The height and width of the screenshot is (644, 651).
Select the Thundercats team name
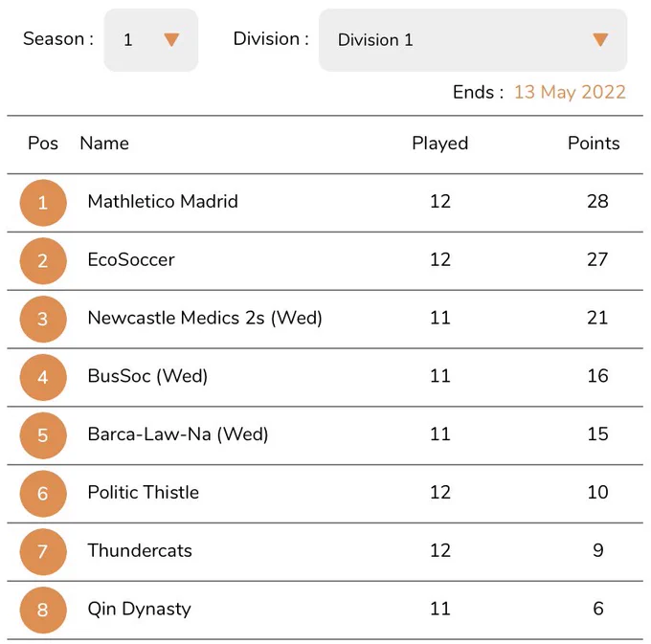[140, 550]
